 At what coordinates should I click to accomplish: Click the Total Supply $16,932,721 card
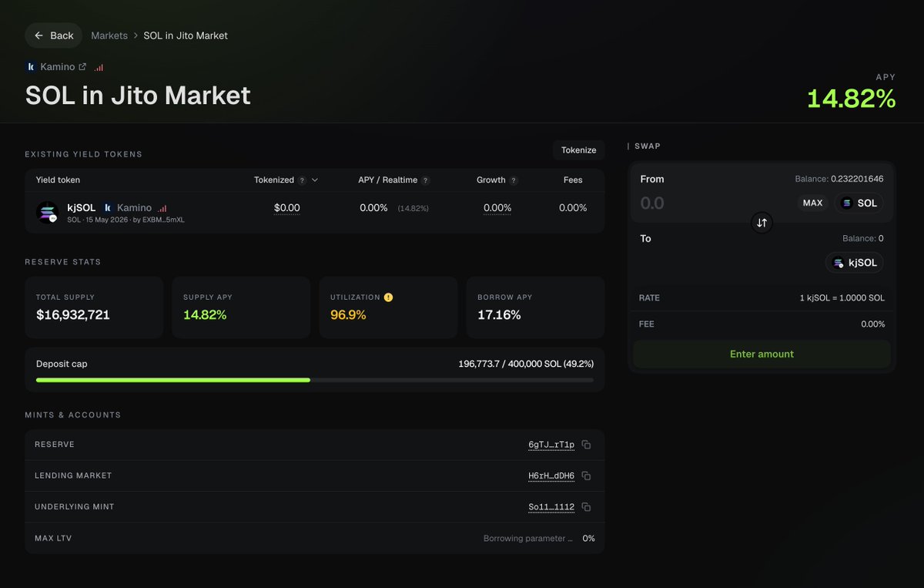click(x=94, y=307)
